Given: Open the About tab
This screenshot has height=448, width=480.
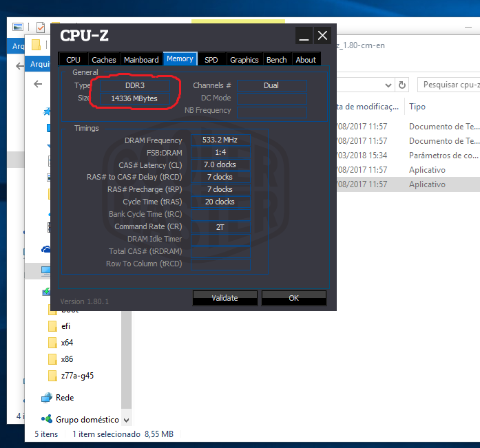Looking at the screenshot, I should point(306,59).
